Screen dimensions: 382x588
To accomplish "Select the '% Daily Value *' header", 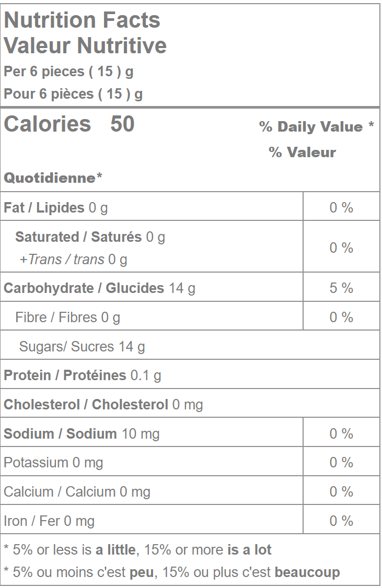I will tap(316, 127).
